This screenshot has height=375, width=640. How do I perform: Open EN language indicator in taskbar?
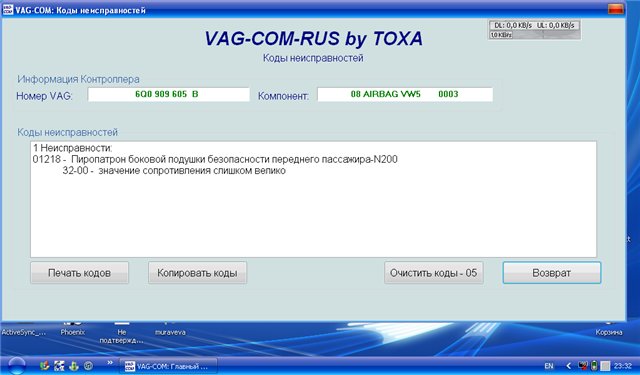[549, 366]
